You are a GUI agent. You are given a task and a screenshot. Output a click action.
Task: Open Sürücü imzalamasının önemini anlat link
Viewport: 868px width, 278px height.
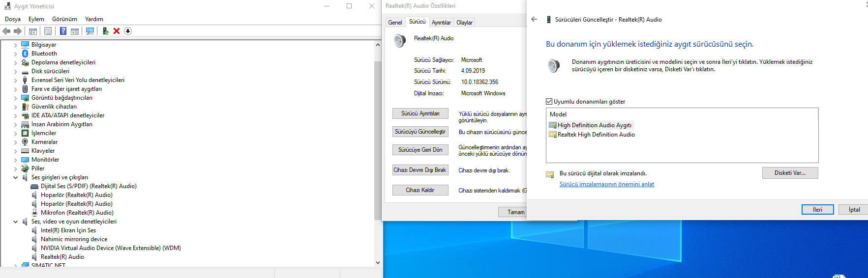tap(607, 184)
